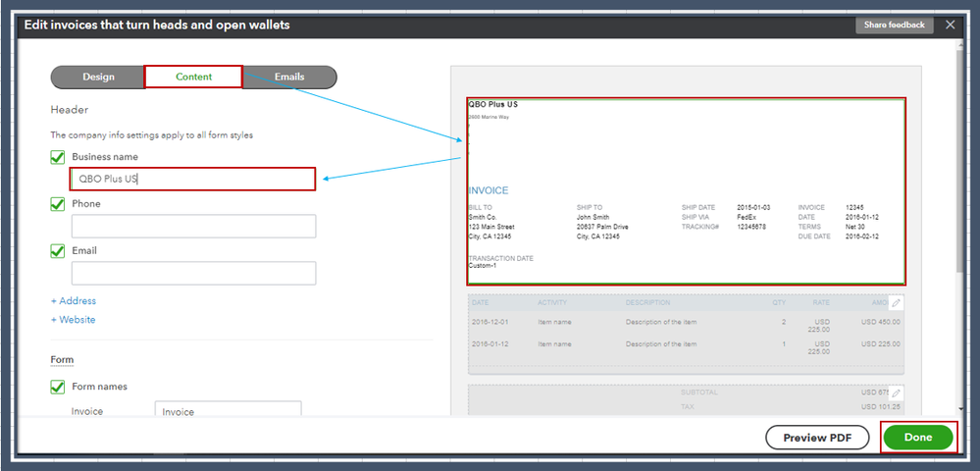
Task: Click the Header section heading
Action: click(x=70, y=110)
